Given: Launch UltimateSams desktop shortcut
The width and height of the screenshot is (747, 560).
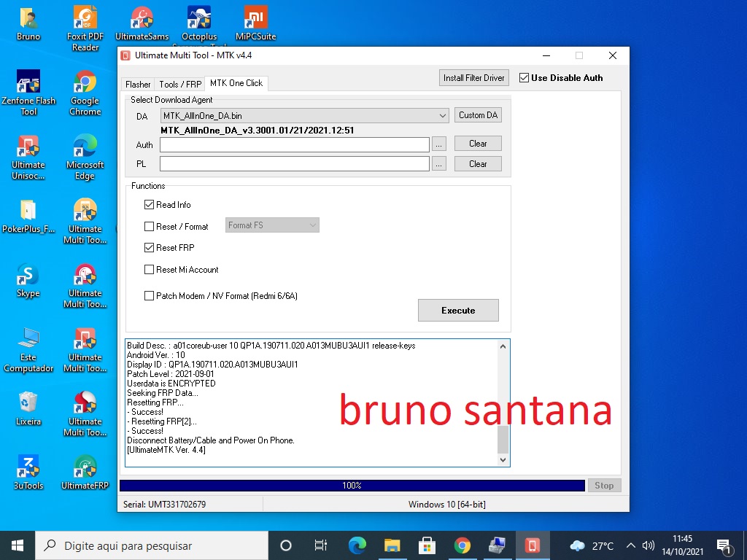Looking at the screenshot, I should 142,24.
